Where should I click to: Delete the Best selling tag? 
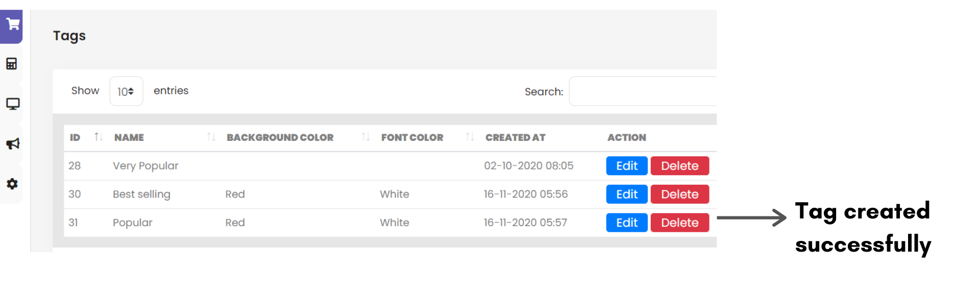[679, 194]
